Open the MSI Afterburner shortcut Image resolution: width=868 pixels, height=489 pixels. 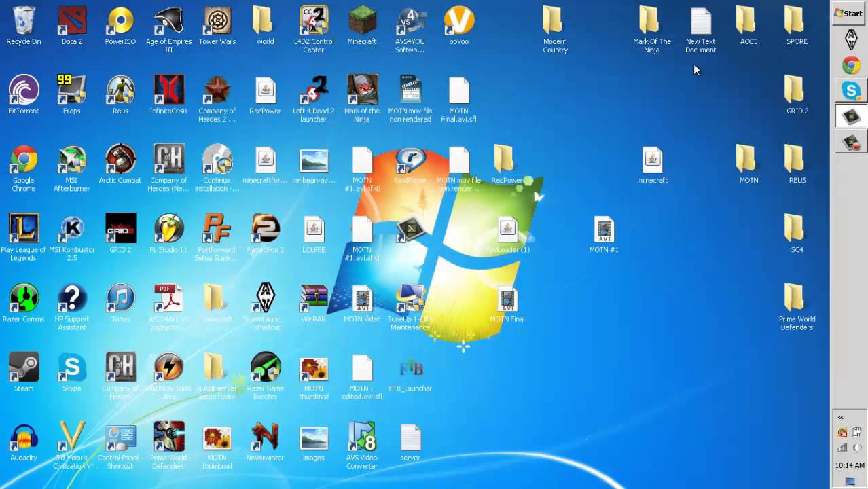(72, 160)
